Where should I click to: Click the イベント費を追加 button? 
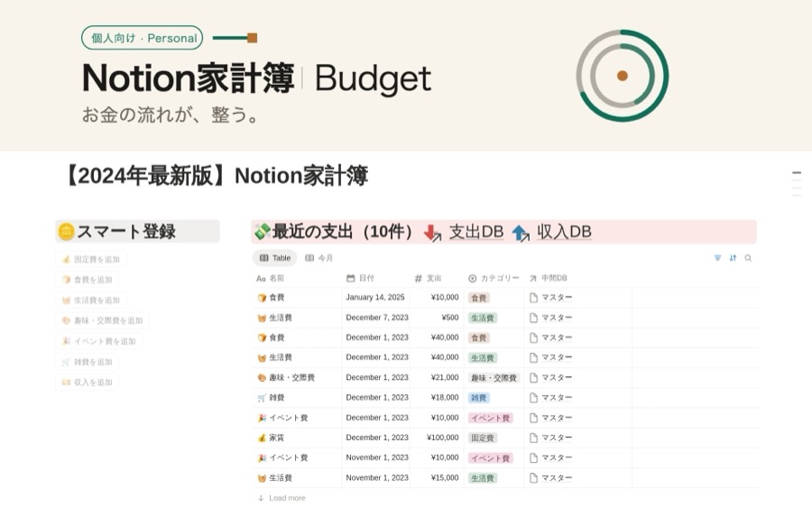pyautogui.click(x=99, y=341)
